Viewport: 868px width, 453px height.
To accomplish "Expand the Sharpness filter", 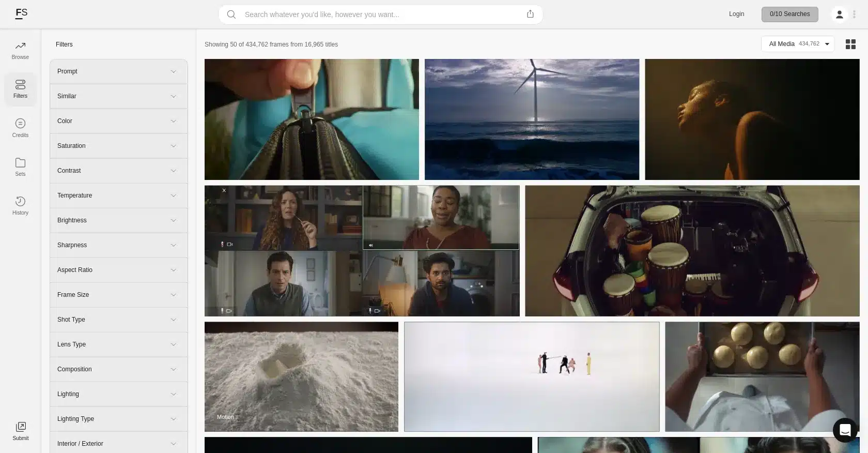I will point(119,245).
